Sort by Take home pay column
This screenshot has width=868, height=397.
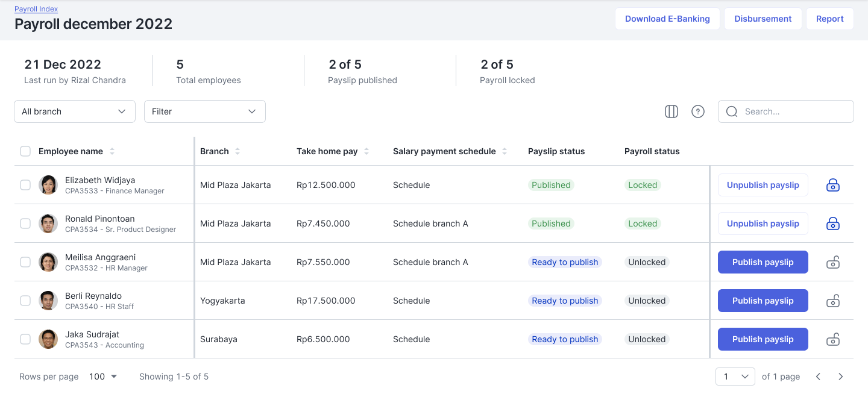[x=366, y=151]
